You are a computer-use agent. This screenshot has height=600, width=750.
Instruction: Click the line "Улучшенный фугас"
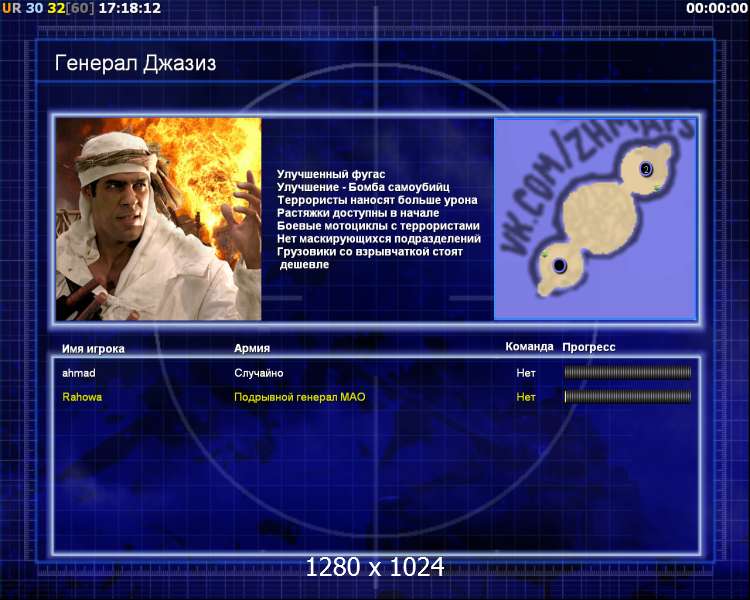pyautogui.click(x=331, y=174)
